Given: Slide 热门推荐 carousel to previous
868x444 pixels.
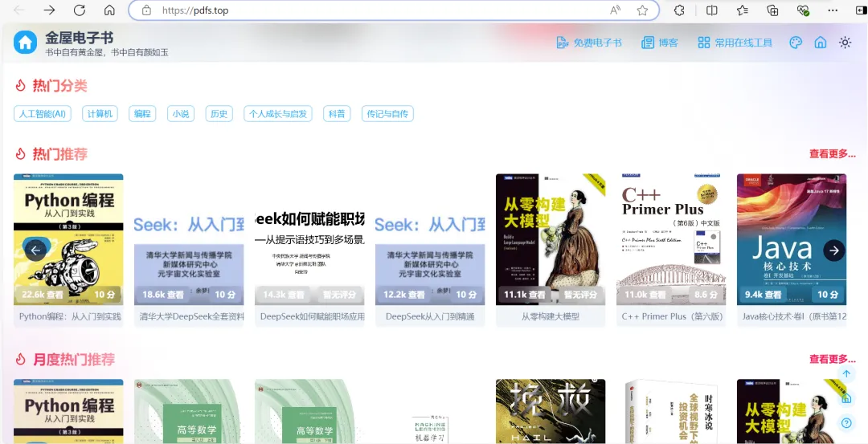Looking at the screenshot, I should pos(35,250).
